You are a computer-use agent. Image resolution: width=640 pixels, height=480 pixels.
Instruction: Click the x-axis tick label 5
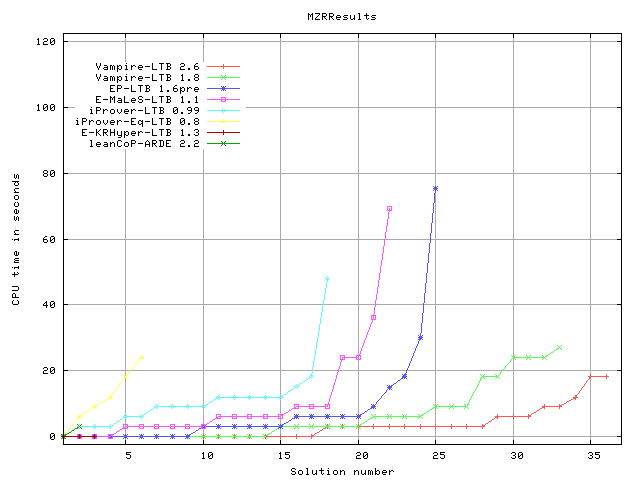tap(128, 455)
